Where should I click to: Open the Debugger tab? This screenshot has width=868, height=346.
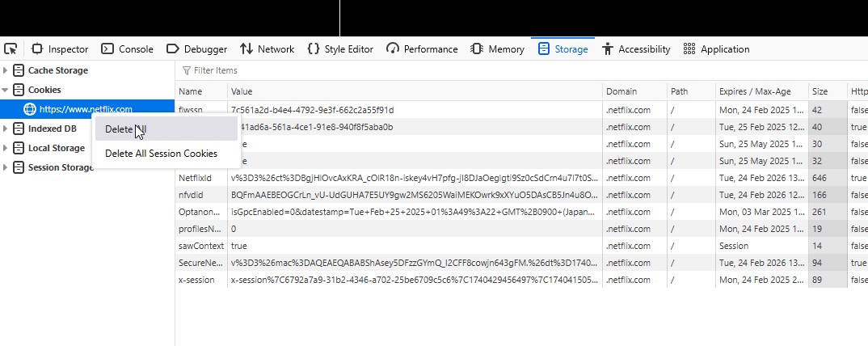tap(197, 49)
